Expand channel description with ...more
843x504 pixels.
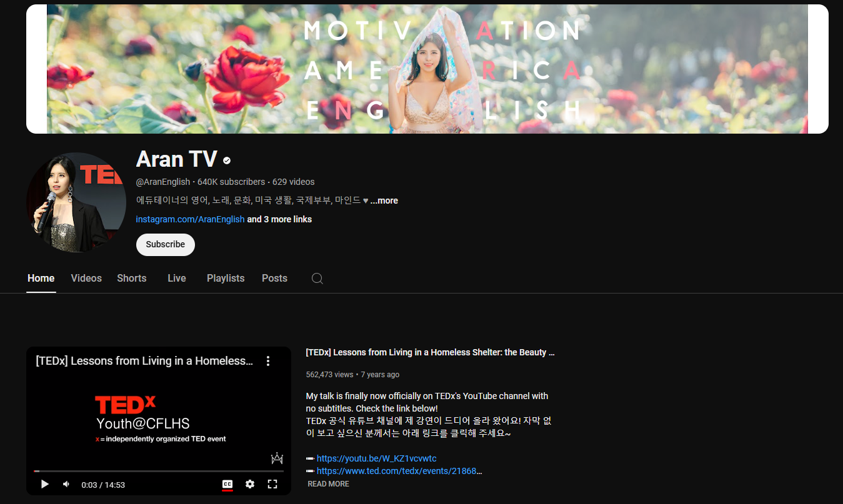coord(384,200)
